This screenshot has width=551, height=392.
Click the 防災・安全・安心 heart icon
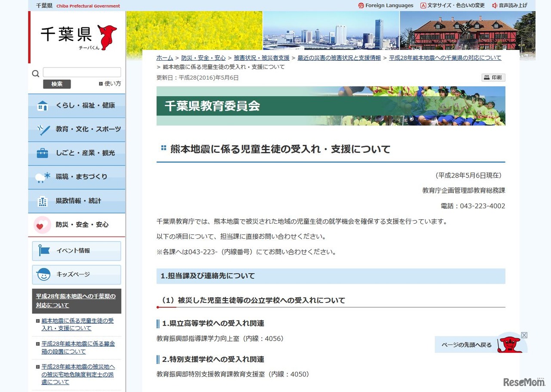click(42, 225)
